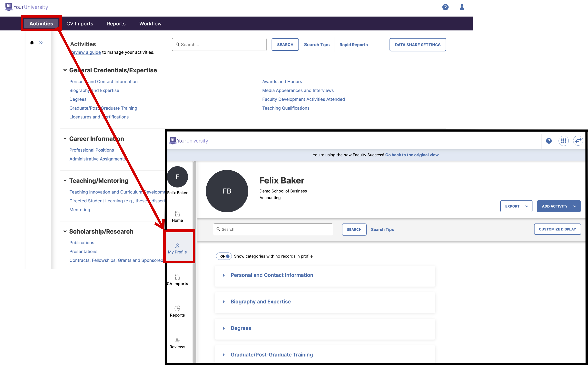This screenshot has width=588, height=365.
Task: Open Presentations link
Action: coord(83,251)
